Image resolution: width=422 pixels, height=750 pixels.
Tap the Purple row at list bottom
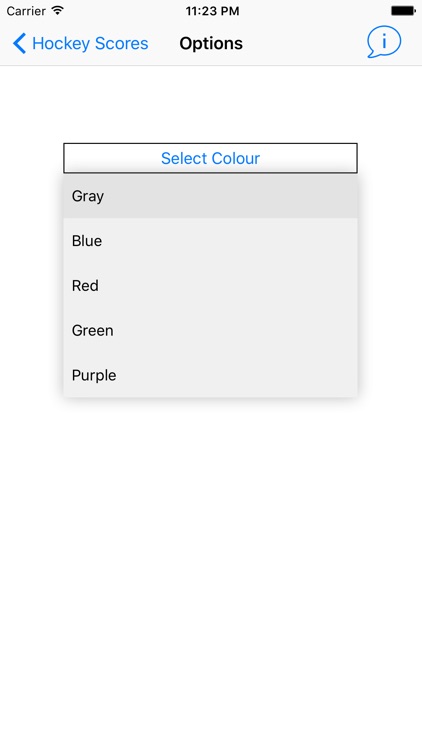click(211, 375)
